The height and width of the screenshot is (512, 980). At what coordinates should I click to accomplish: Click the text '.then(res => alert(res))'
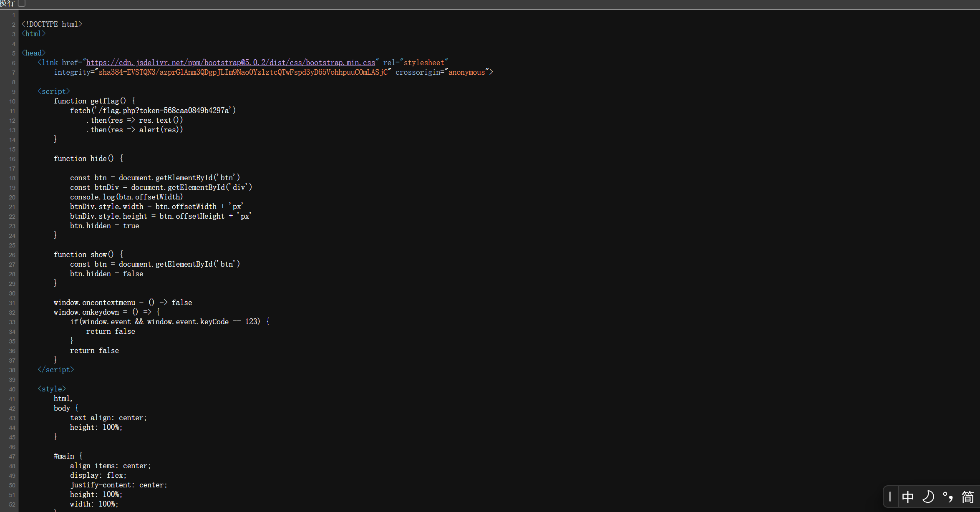pos(134,130)
